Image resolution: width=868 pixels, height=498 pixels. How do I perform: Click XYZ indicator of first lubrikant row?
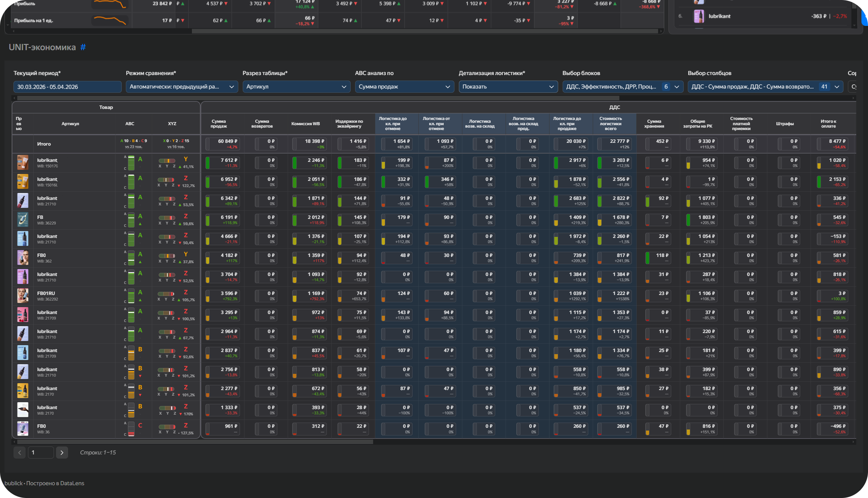[167, 161]
